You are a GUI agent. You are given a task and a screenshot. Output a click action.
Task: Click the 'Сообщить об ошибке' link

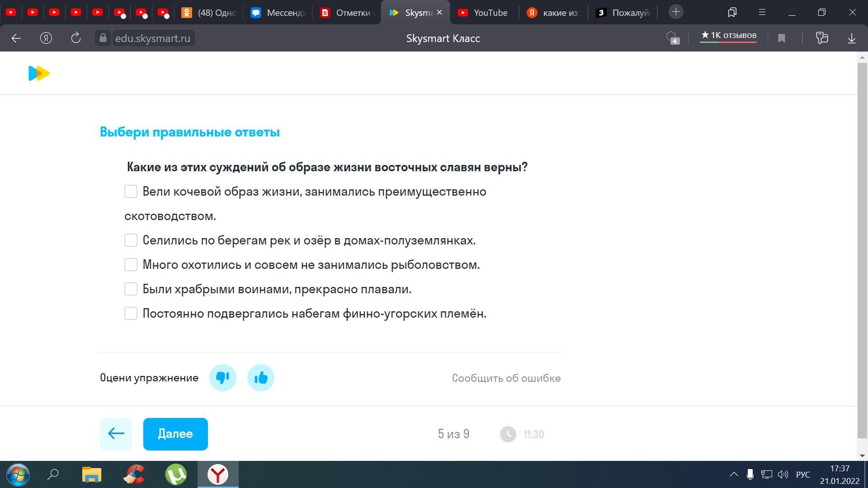click(506, 378)
